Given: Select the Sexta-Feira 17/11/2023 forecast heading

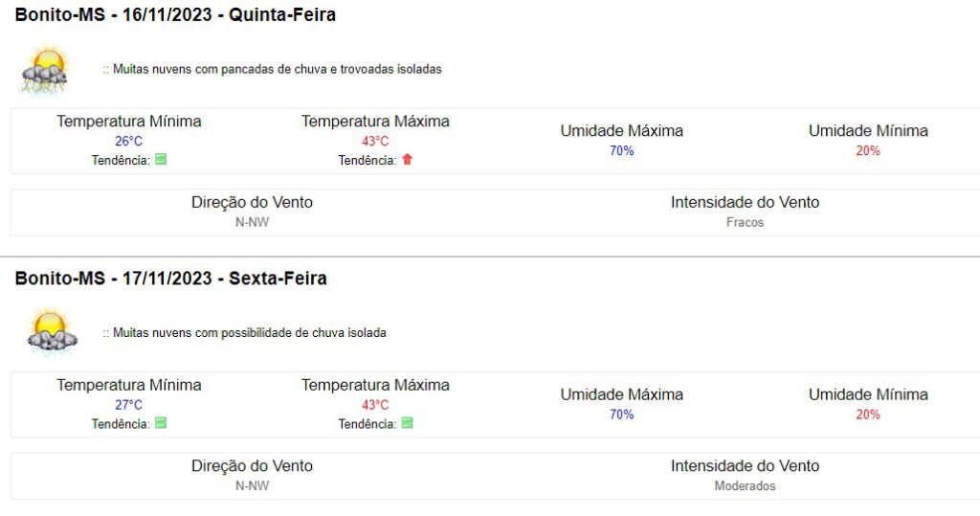Looking at the screenshot, I should (170, 279).
